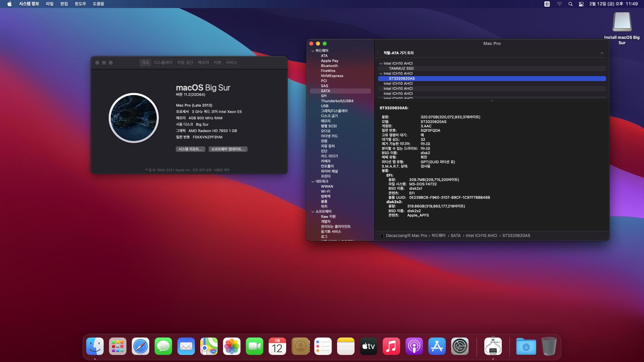The height and width of the screenshot is (362, 644).
Task: Collapse first Intel ICH10 AHCI with TAMMUZ SSD
Action: [x=381, y=63]
